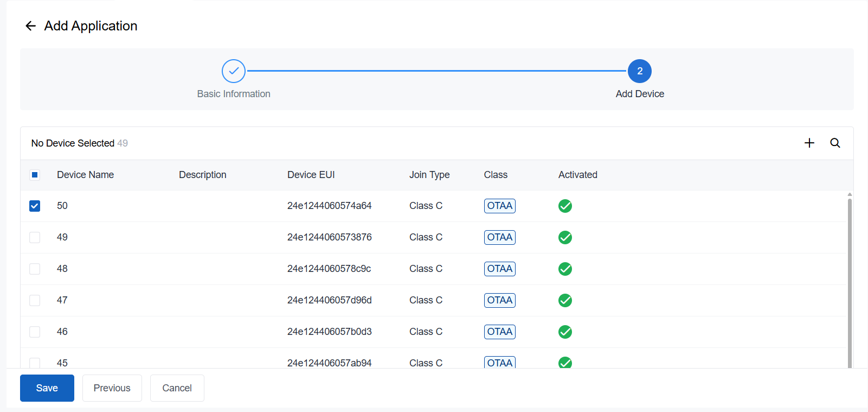Click the device list vertical scrollbar
This screenshot has height=412, width=868.
(x=850, y=282)
